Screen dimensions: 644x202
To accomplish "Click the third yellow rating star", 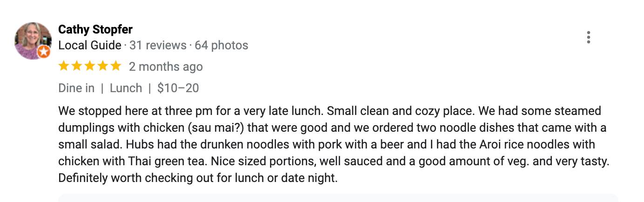I will [x=90, y=66].
